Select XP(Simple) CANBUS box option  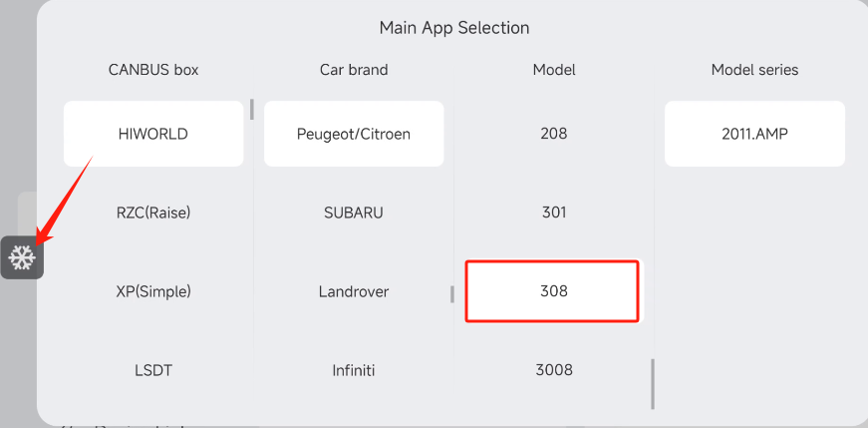153,291
